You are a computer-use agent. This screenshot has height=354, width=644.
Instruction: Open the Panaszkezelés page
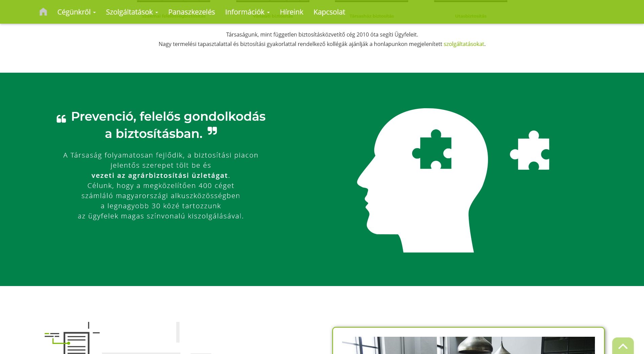(x=192, y=12)
